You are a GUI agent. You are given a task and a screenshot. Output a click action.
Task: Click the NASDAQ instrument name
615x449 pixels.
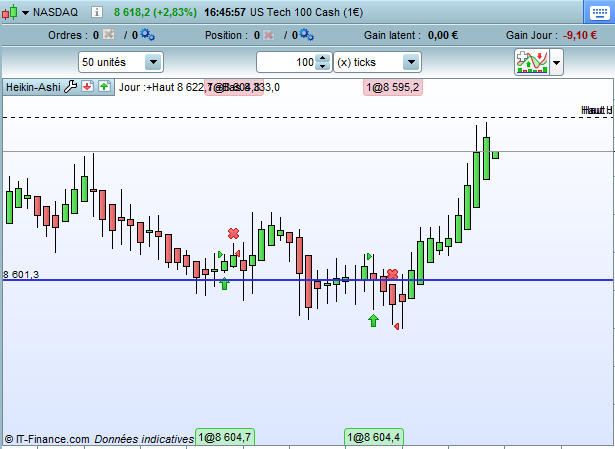coord(55,12)
